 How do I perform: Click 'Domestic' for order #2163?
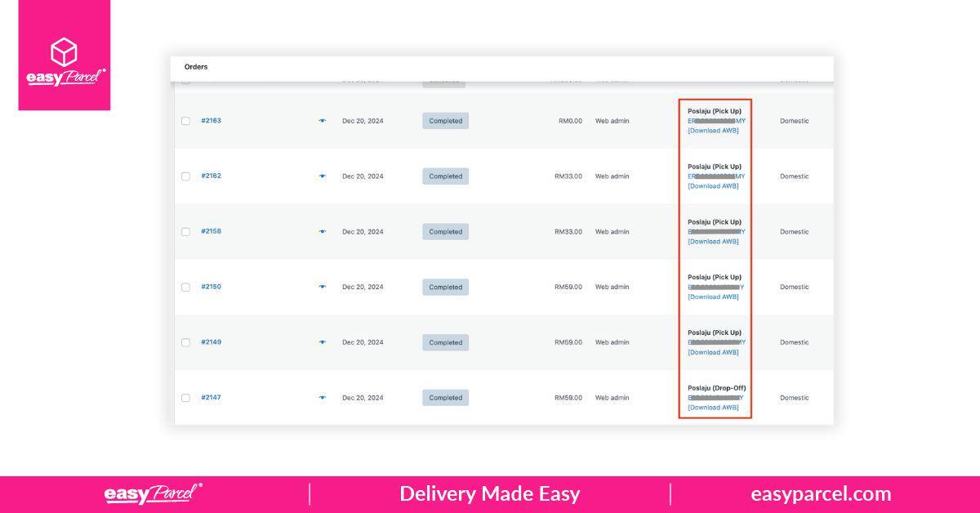click(x=795, y=121)
